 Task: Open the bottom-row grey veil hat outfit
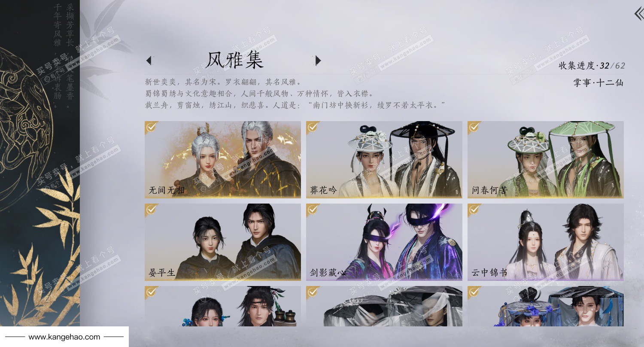tap(384, 306)
